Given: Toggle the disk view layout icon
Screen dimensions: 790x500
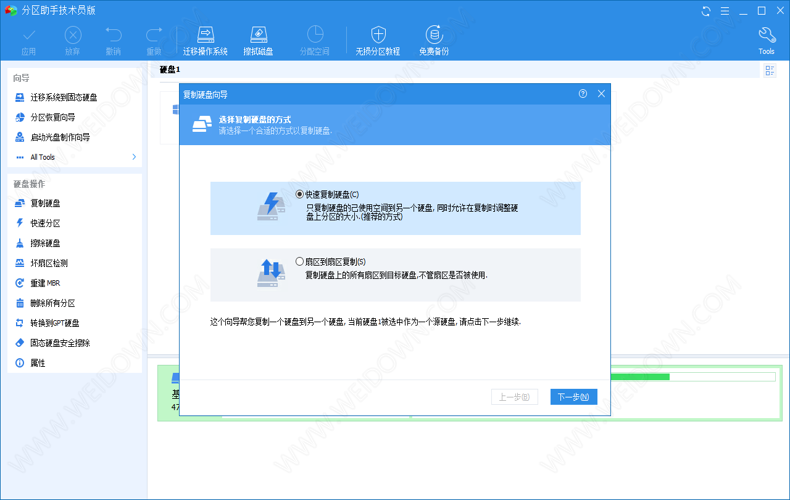Looking at the screenshot, I should click(770, 71).
